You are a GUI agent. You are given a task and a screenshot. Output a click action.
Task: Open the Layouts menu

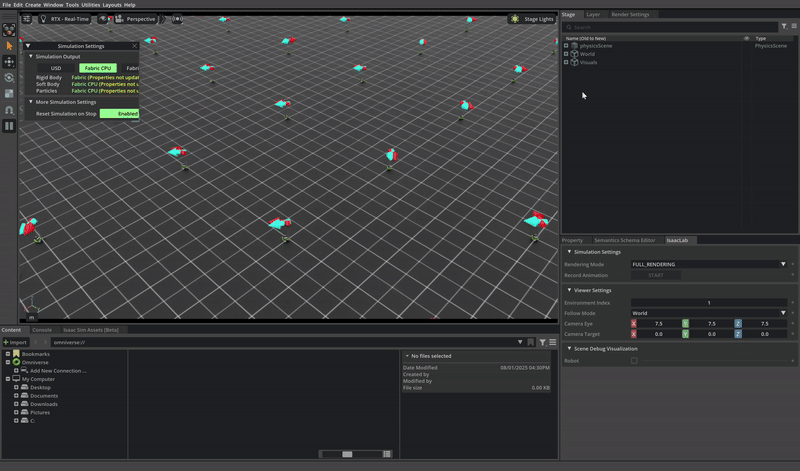click(112, 5)
